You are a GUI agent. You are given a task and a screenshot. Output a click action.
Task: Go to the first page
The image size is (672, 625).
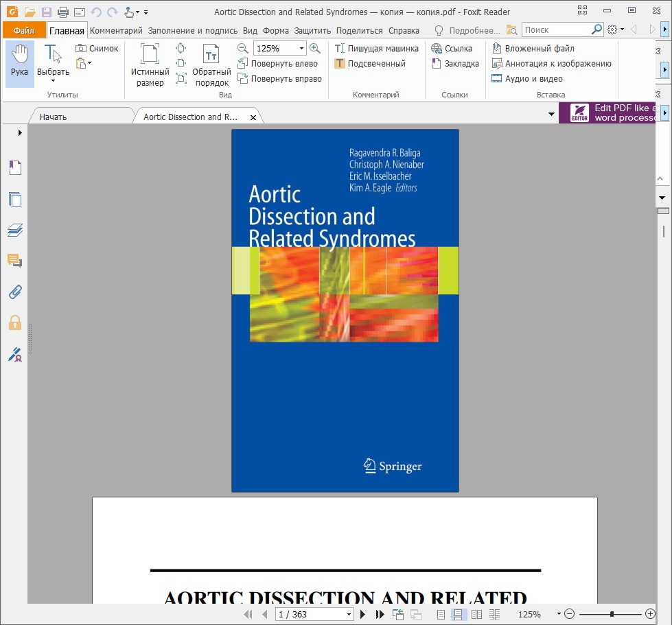[x=248, y=614]
